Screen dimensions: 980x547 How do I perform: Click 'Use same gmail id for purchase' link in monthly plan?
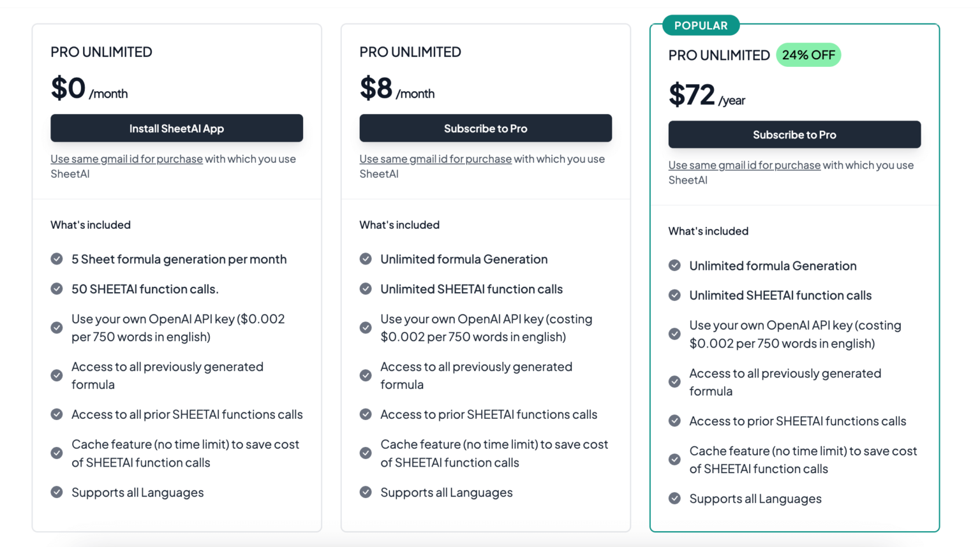point(435,159)
